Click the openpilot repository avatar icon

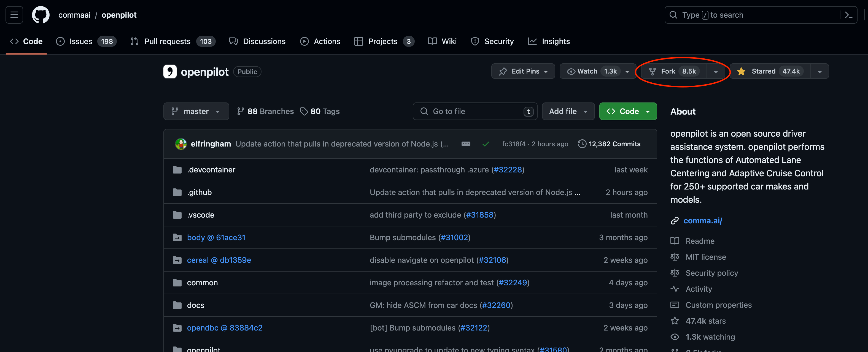[170, 71]
